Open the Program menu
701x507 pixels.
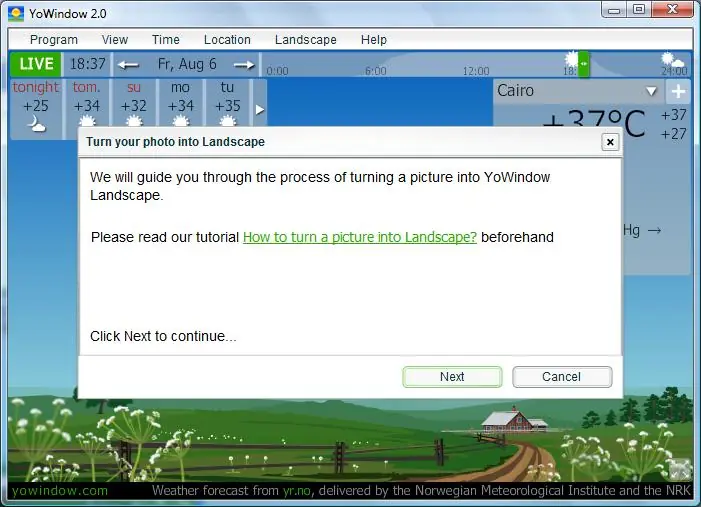coord(54,40)
